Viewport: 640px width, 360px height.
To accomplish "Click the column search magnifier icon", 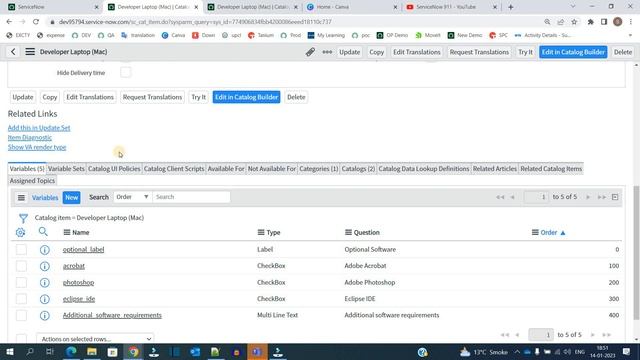I will click(x=43, y=232).
